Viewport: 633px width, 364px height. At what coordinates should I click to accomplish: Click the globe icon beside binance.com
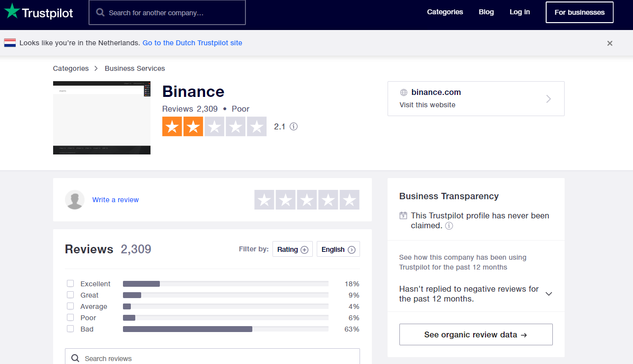404,92
